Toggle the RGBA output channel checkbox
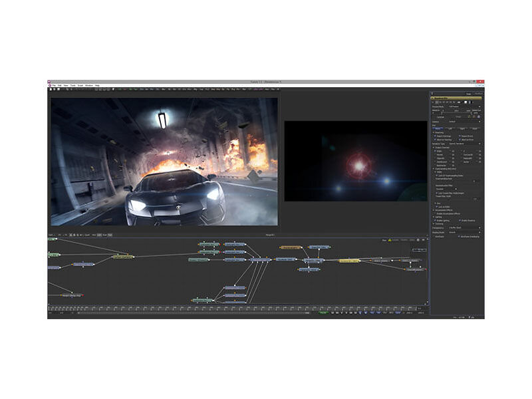This screenshot has width=532, height=399. [x=435, y=151]
